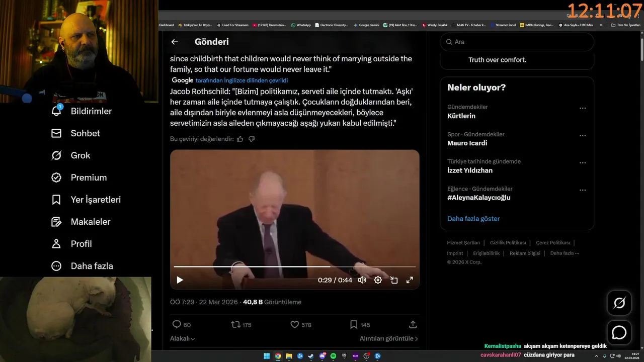Open Gizlilik Politikası footer link

pos(508,243)
